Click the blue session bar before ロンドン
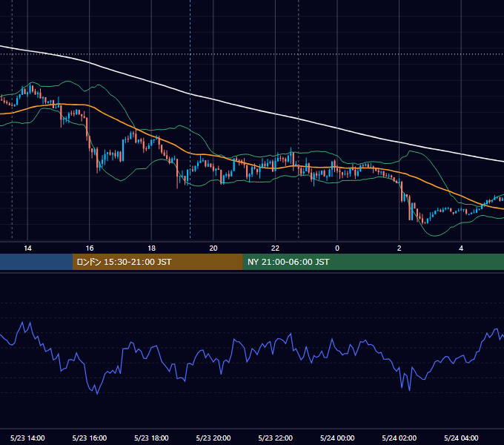The width and height of the screenshot is (504, 445). [x=36, y=262]
